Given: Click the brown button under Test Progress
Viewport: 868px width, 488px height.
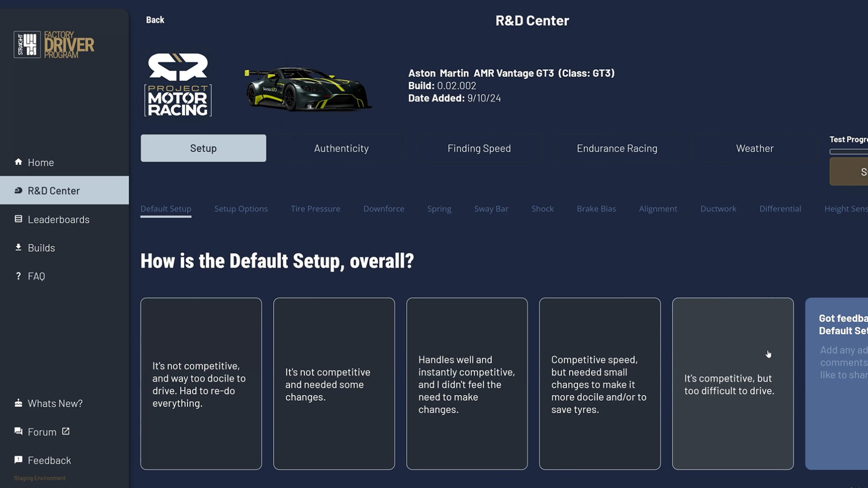Looking at the screenshot, I should point(849,172).
